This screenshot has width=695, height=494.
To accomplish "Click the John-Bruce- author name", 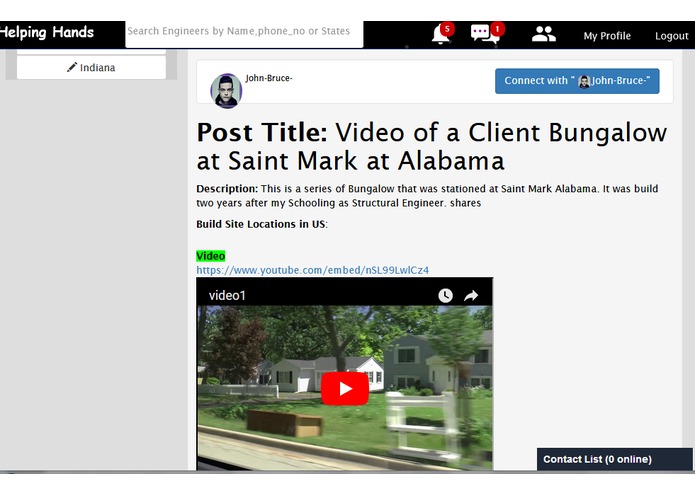I will tap(269, 78).
